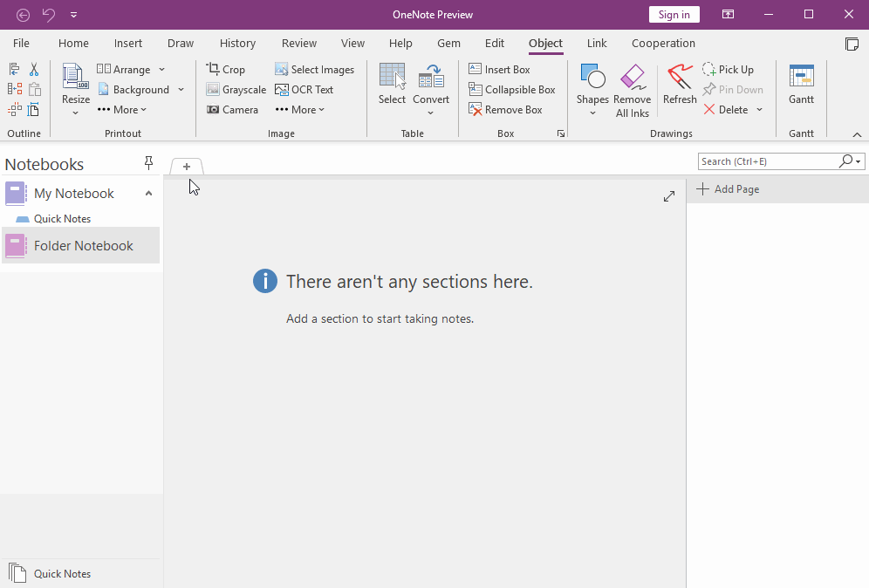Switch to the Home tab

point(73,44)
